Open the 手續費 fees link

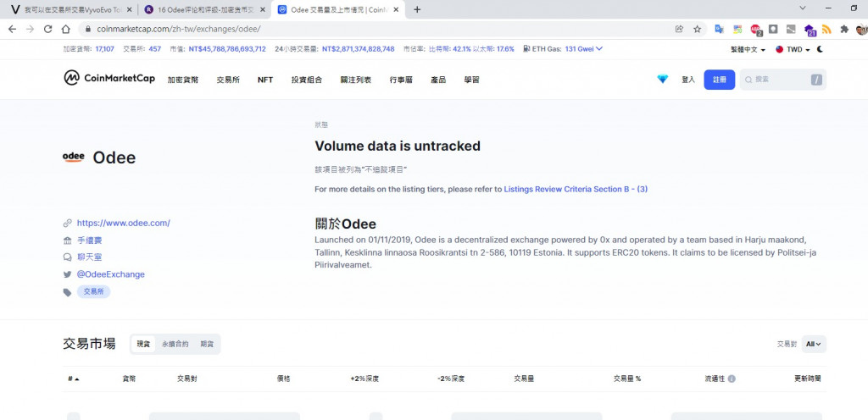[x=89, y=240]
